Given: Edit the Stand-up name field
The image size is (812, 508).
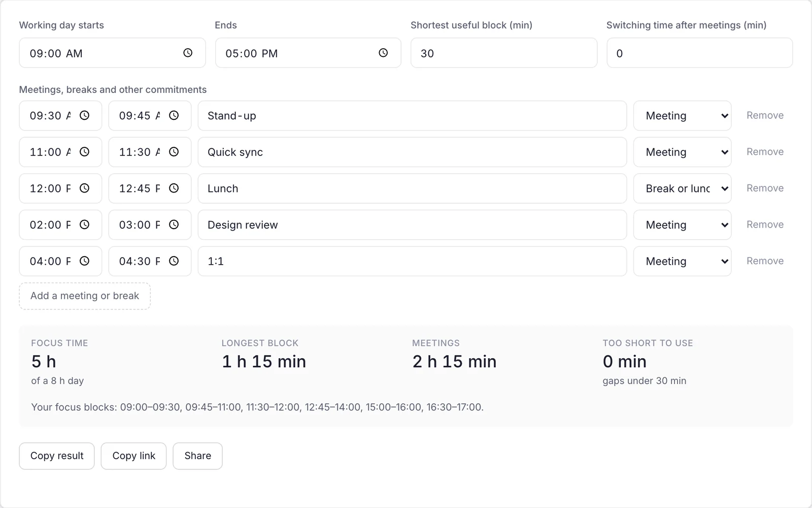Looking at the screenshot, I should [x=412, y=116].
